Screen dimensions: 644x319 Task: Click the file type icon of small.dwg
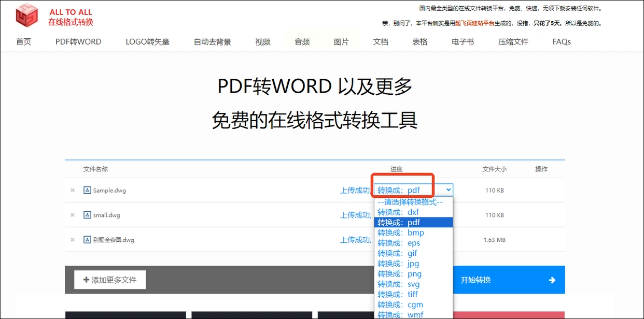(x=87, y=215)
